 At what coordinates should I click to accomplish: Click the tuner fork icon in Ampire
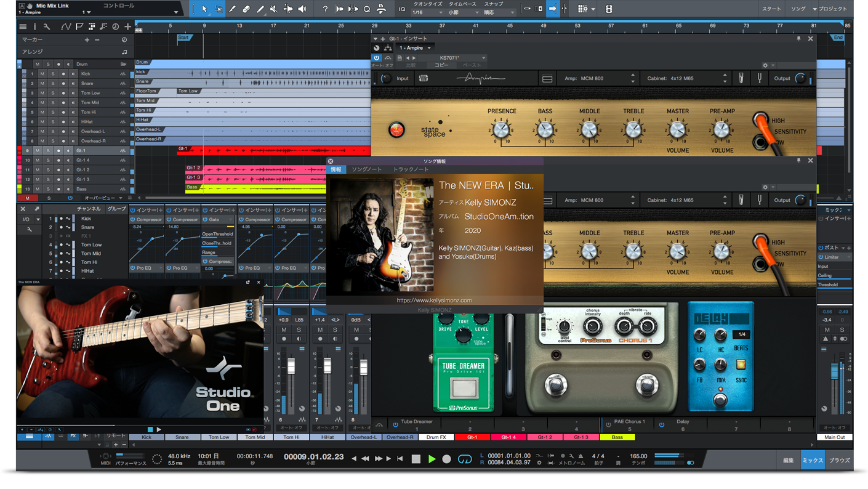pos(759,78)
